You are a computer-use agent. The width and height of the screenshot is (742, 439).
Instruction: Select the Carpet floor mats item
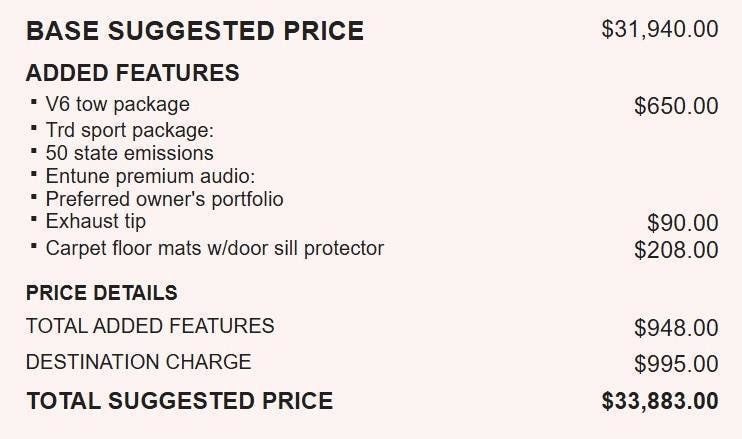(214, 247)
